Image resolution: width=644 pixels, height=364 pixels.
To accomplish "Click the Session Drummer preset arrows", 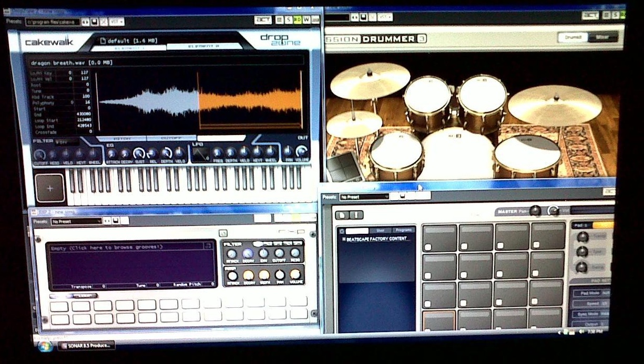I will coord(355,17).
